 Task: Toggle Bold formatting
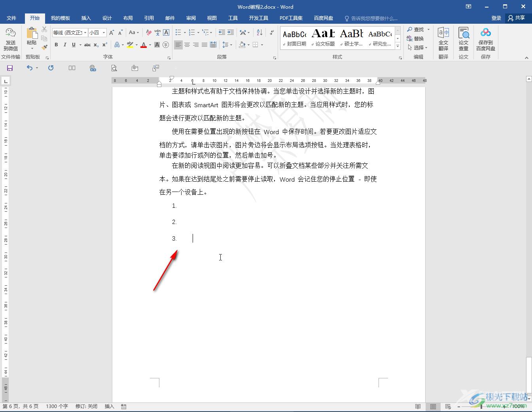pyautogui.click(x=56, y=45)
